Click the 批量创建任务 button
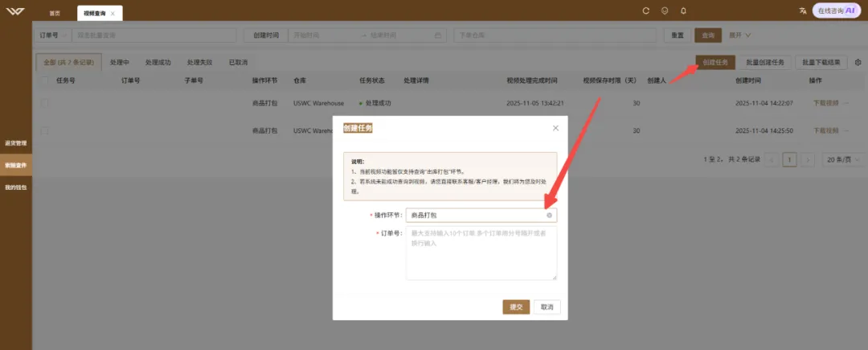This screenshot has height=350, width=868. coord(765,62)
